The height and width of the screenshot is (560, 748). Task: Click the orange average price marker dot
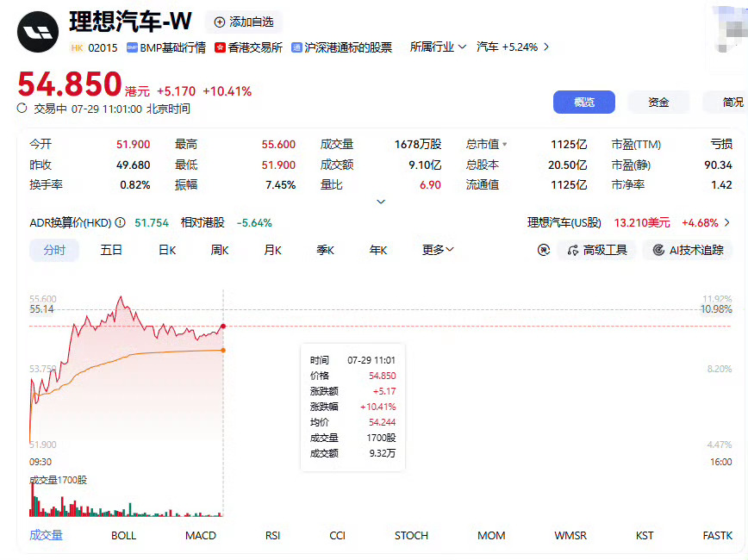(223, 350)
